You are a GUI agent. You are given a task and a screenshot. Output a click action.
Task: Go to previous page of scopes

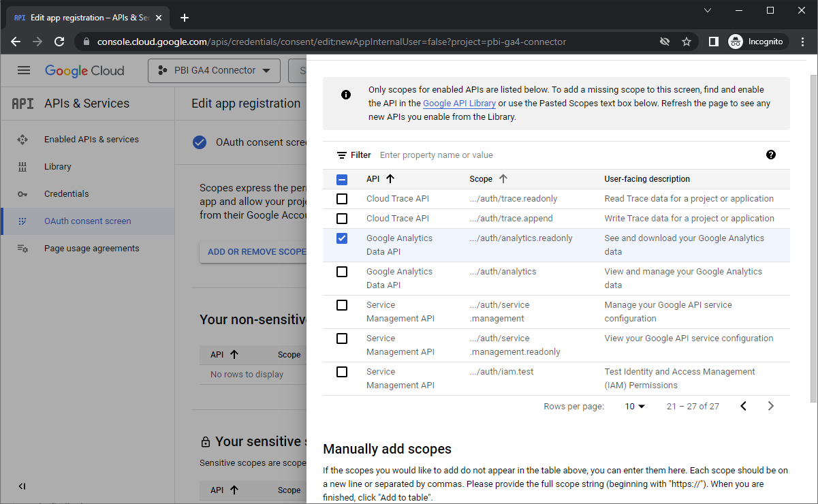[743, 406]
